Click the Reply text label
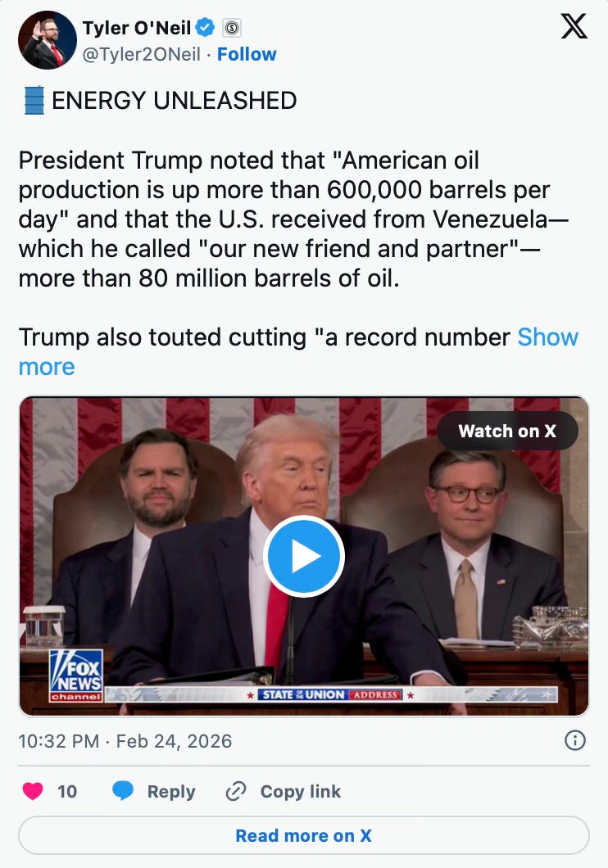This screenshot has height=868, width=608. pyautogui.click(x=171, y=792)
